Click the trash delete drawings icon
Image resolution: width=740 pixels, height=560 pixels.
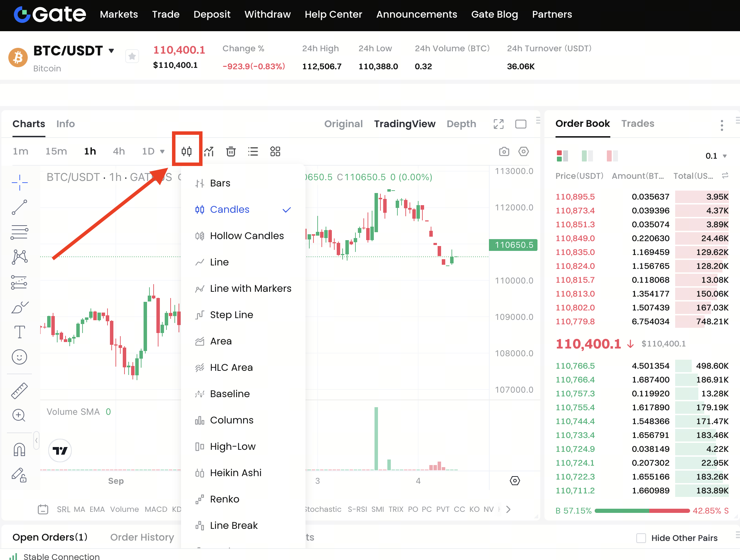(231, 151)
